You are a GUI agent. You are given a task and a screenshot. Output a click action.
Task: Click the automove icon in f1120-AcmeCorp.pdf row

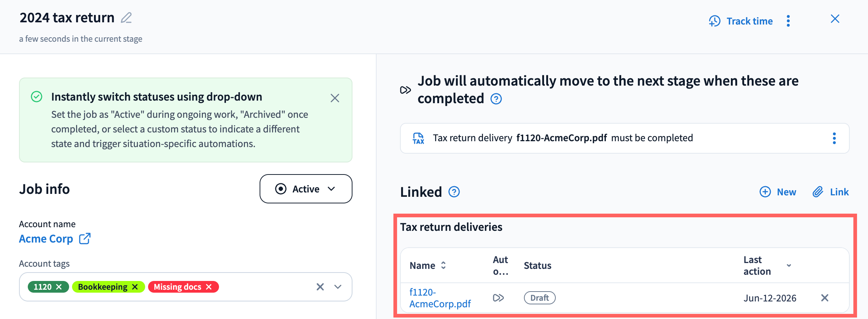(498, 298)
